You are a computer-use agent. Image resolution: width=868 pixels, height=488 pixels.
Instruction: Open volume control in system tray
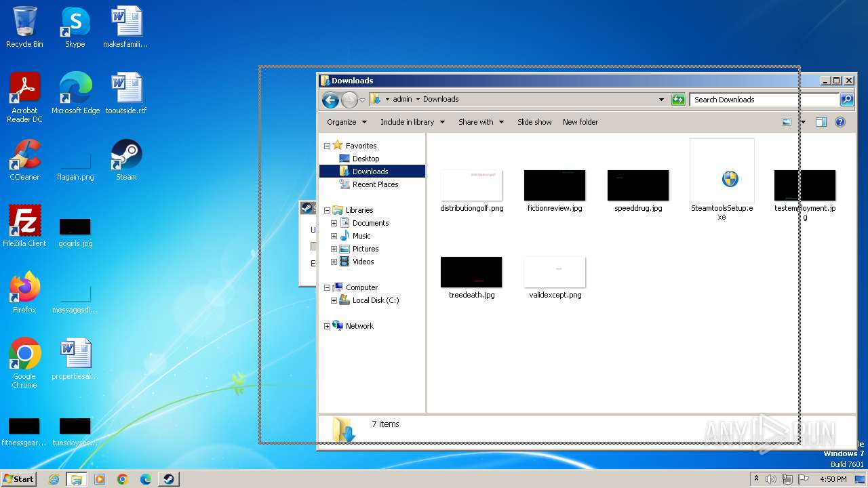[x=771, y=479]
